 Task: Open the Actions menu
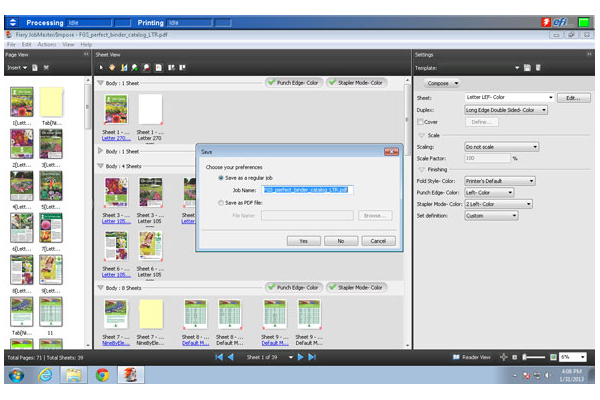[46, 44]
